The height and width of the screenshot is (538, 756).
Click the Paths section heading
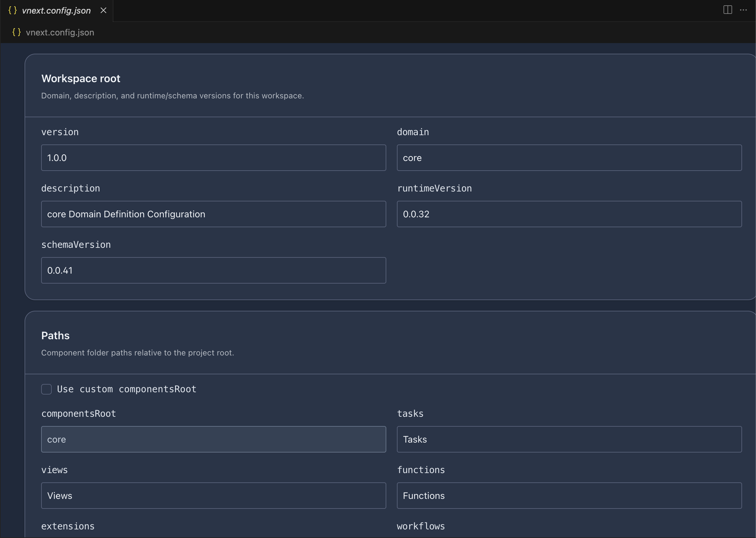click(x=55, y=336)
